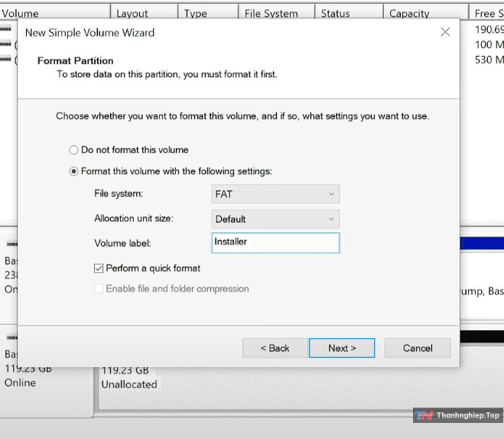
Task: Click the Back button in the wizard
Action: [275, 348]
